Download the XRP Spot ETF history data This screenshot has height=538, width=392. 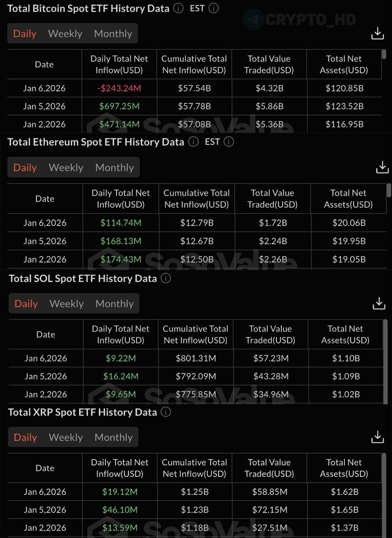click(x=378, y=437)
